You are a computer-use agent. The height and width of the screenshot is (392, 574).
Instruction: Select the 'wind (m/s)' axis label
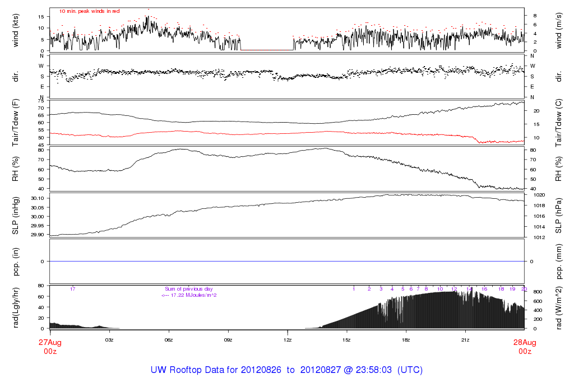558,29
